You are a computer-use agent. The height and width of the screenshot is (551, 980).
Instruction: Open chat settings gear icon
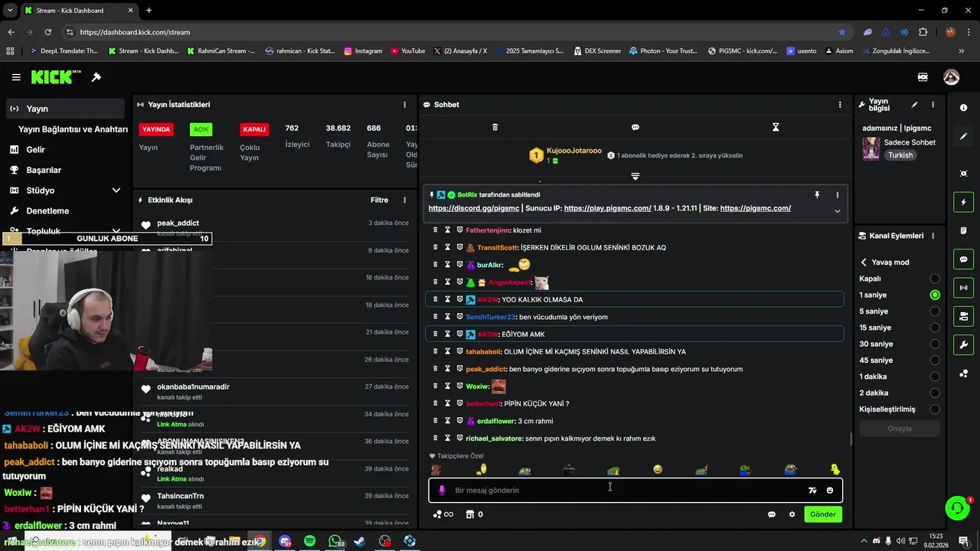792,514
